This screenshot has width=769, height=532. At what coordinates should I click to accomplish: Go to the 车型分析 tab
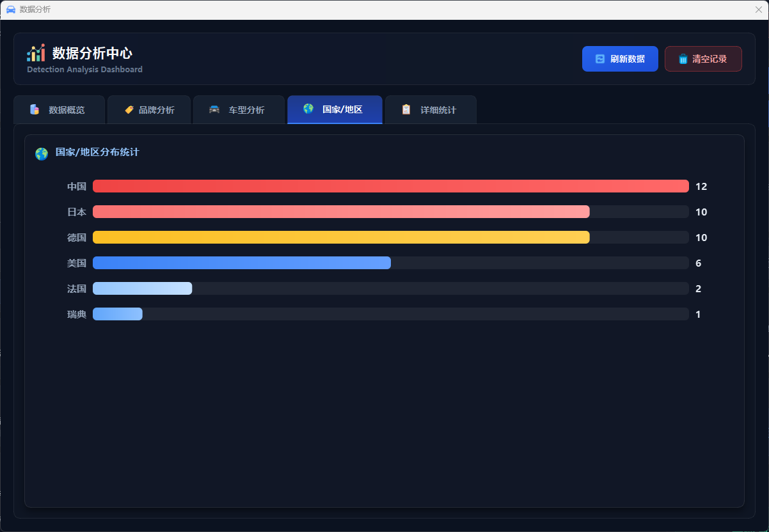point(239,110)
